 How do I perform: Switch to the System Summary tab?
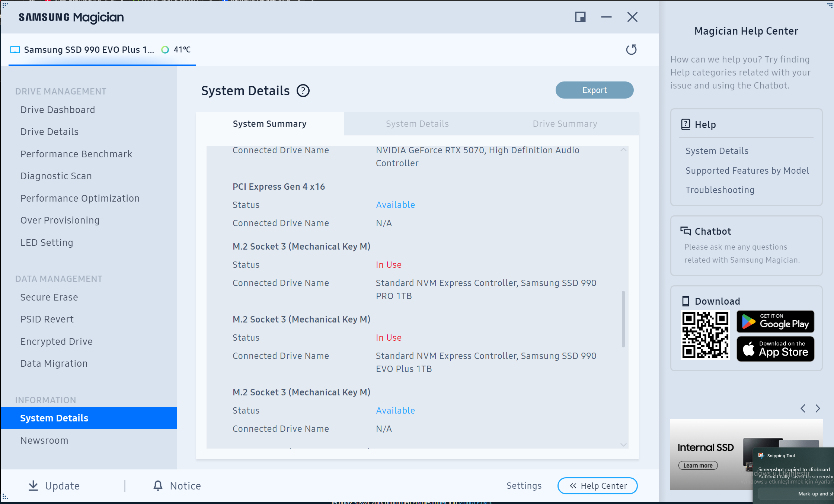click(270, 124)
